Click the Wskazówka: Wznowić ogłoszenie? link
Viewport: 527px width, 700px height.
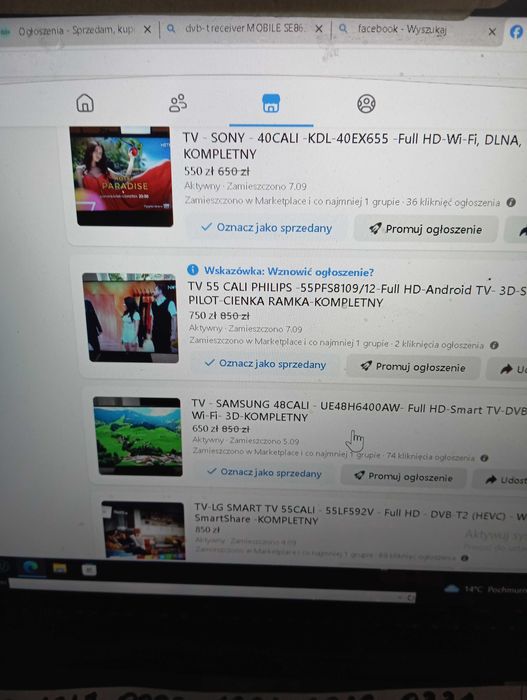(x=289, y=271)
